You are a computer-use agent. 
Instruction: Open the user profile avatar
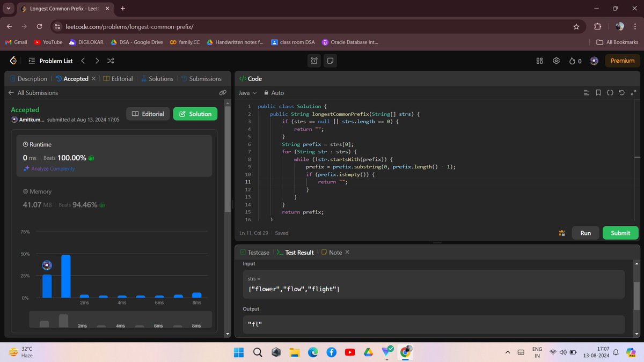coord(594,61)
